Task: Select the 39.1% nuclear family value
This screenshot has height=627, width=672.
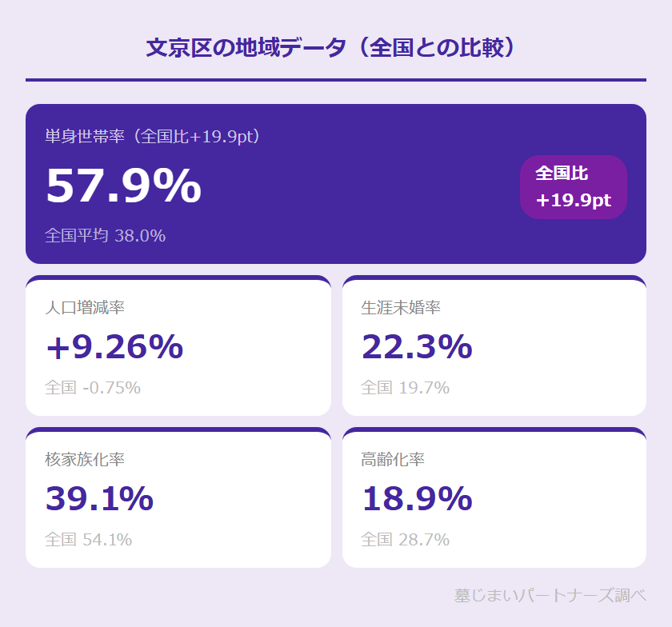Action: coord(99,498)
